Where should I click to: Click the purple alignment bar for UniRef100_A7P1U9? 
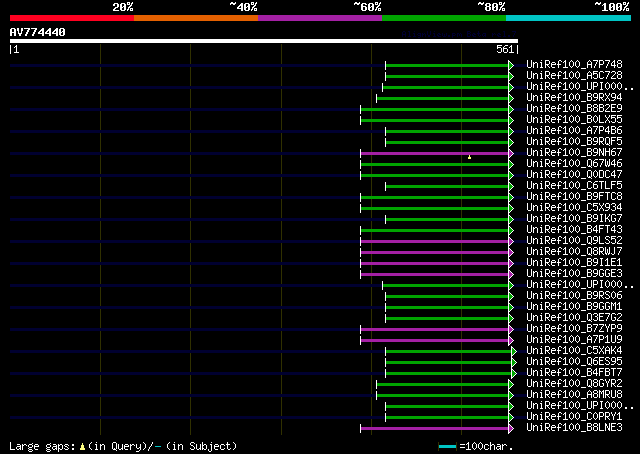coord(434,340)
